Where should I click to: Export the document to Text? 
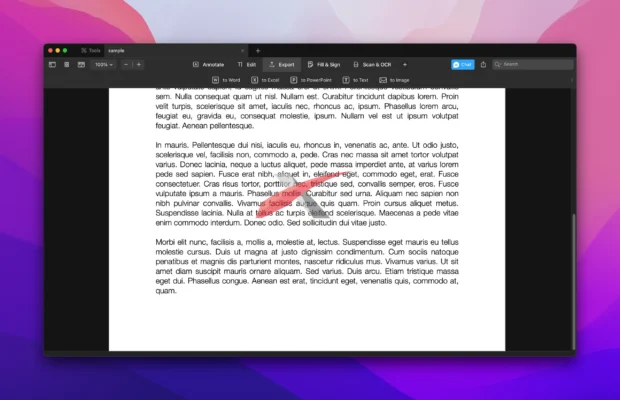pos(355,80)
